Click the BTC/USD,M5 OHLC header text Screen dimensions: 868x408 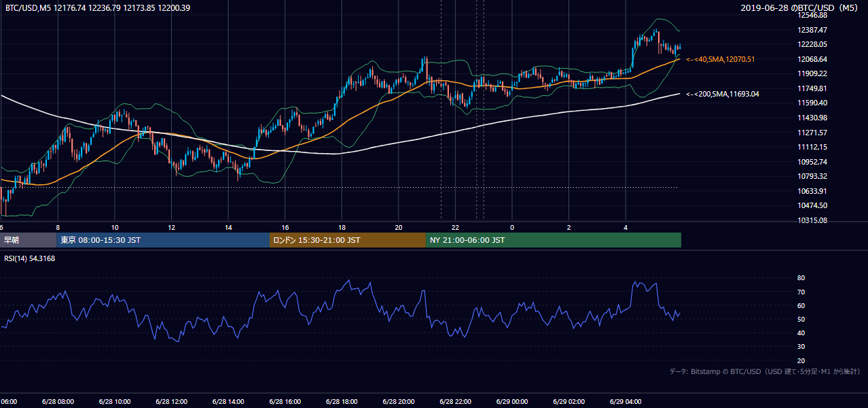click(98, 8)
